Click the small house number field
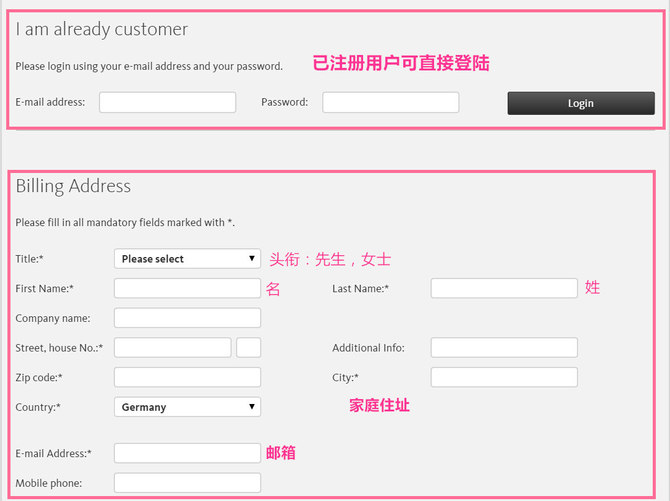Viewport: 670px width, 501px height. [249, 348]
